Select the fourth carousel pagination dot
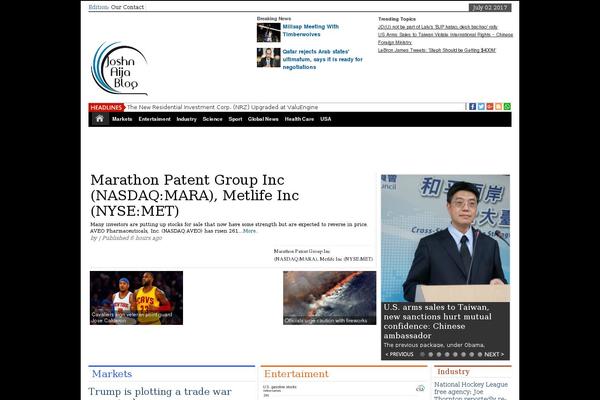The height and width of the screenshot is (400, 600). (447, 354)
